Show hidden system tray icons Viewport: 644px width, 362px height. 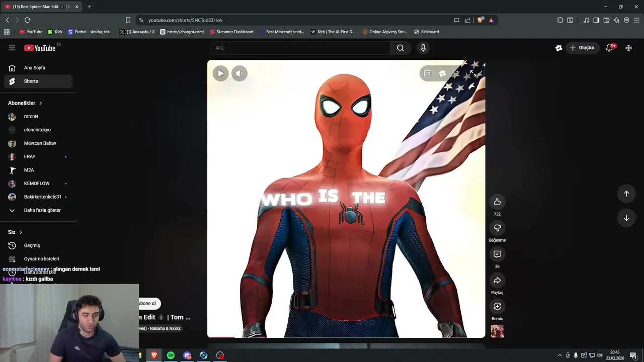coord(559,355)
